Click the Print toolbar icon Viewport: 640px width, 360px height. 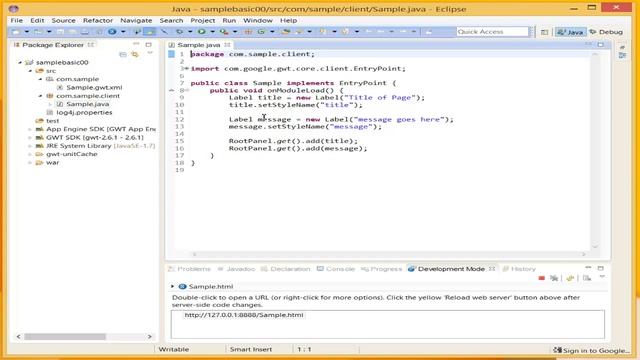[84, 31]
